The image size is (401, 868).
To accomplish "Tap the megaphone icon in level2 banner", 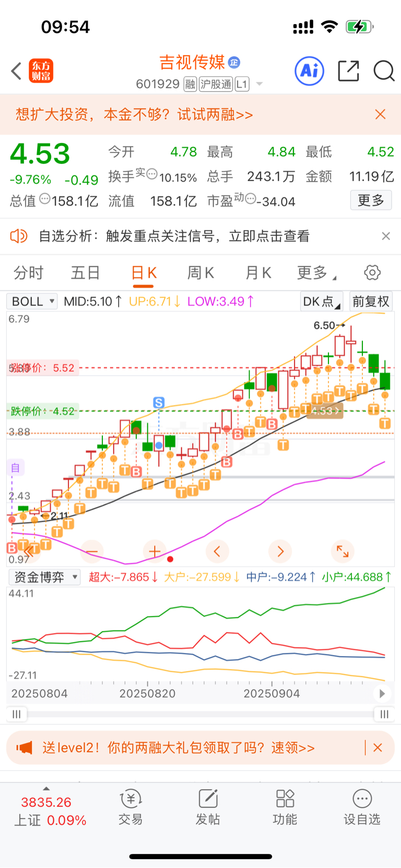I will tap(24, 748).
